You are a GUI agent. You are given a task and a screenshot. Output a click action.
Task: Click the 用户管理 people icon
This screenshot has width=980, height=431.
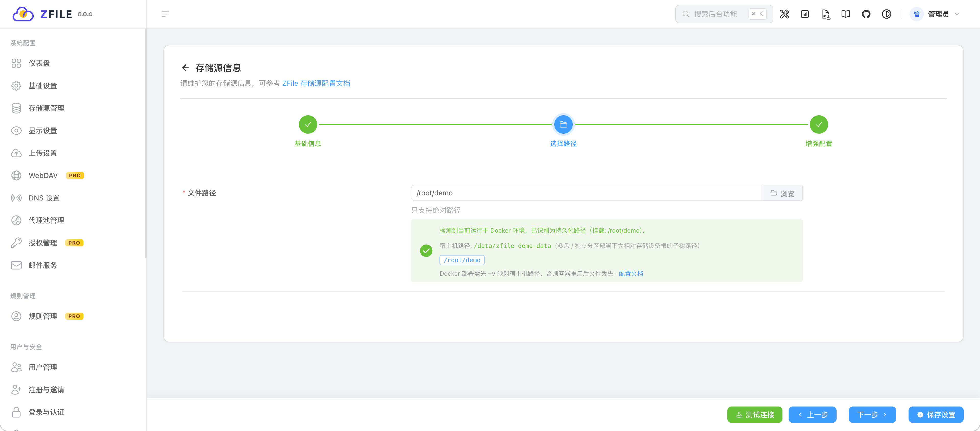[16, 367]
